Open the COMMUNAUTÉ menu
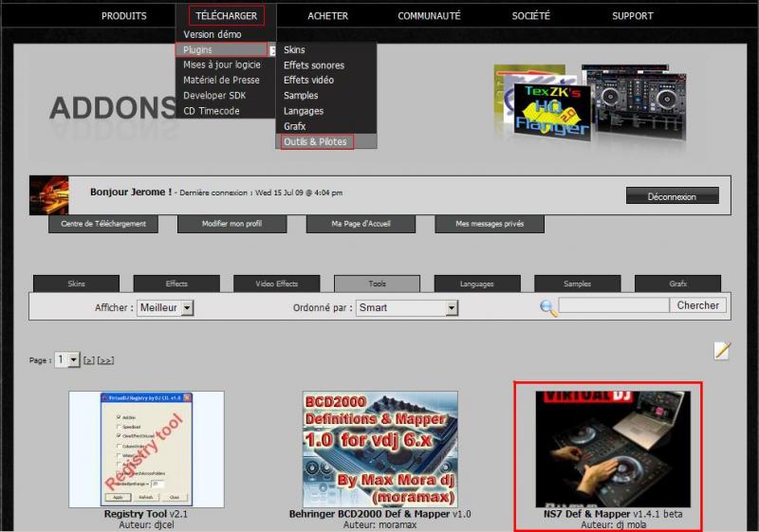This screenshot has width=759, height=532. 429,16
